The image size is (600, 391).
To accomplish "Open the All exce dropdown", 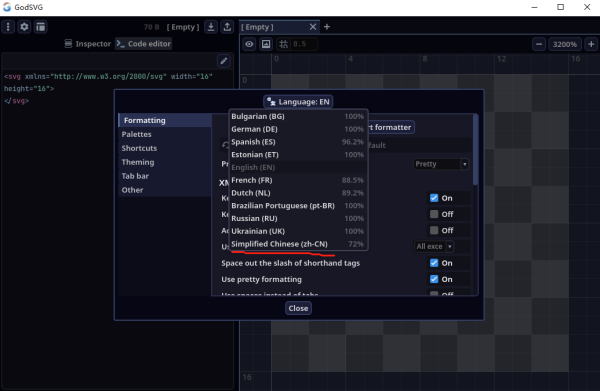I will (x=434, y=246).
